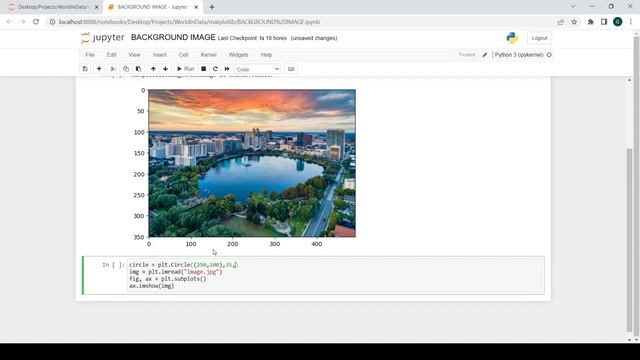Go back in browser history

(x=9, y=22)
